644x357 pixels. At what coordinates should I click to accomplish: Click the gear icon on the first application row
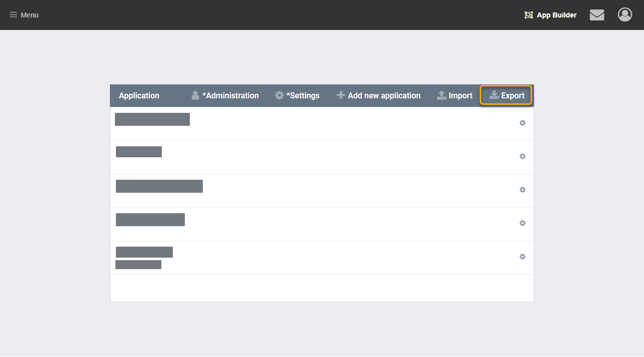click(523, 123)
